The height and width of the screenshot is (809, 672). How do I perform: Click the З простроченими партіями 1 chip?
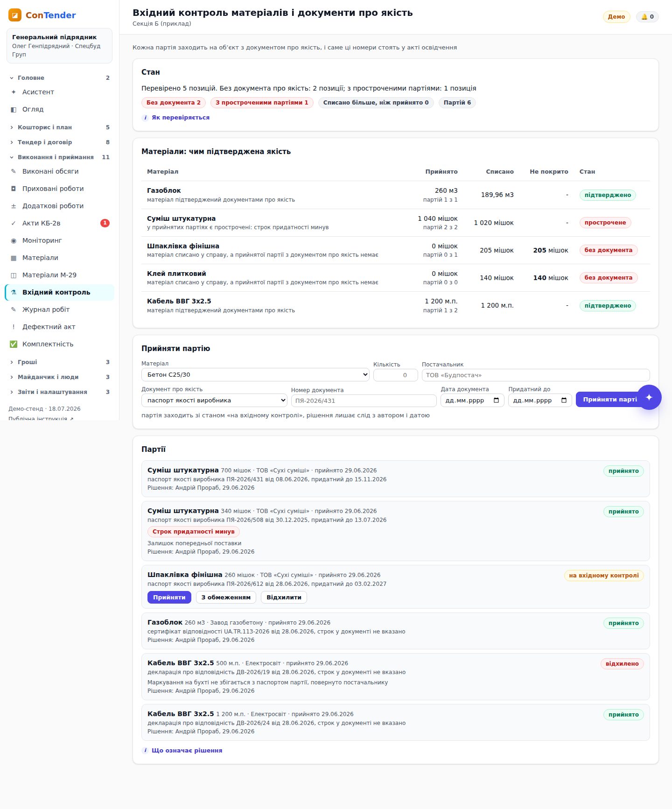tap(262, 103)
